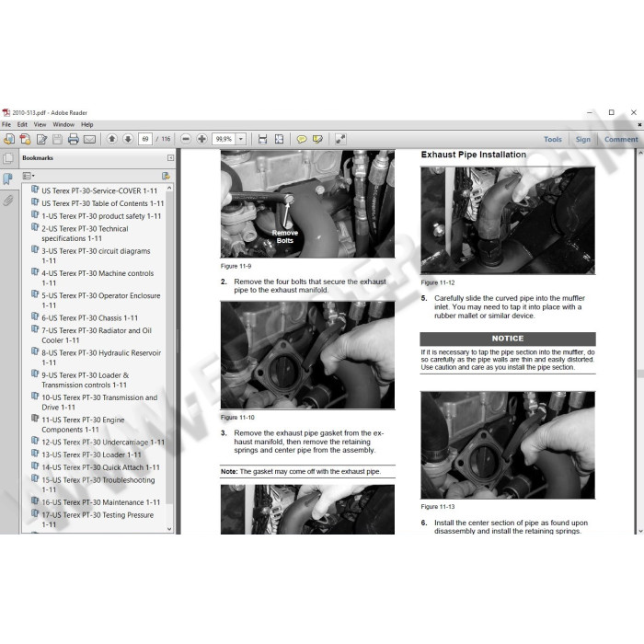Go to previous page with up arrow
The image size is (644, 644).
[111, 139]
